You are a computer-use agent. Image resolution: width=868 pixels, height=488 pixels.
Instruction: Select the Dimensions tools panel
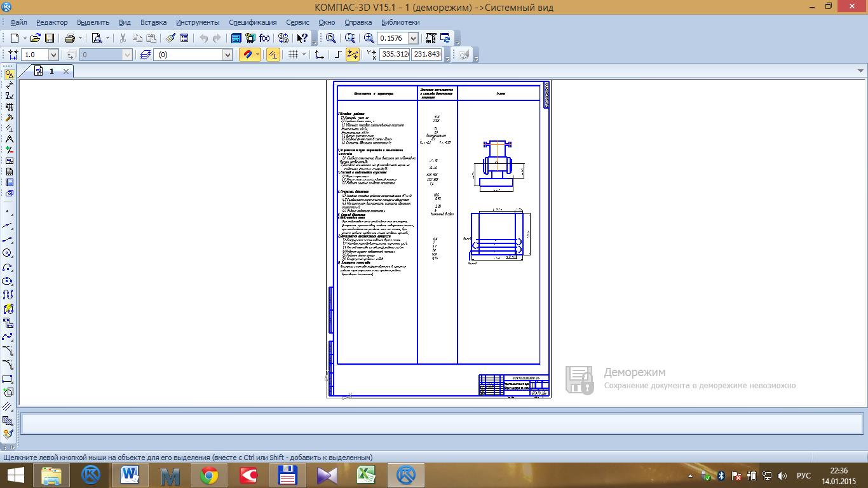[x=9, y=85]
